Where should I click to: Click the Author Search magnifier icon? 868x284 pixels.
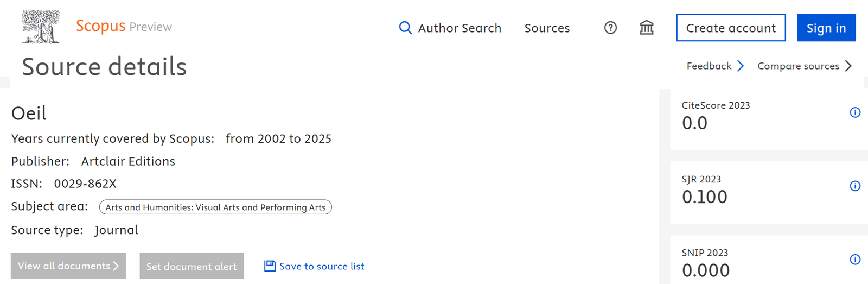click(405, 28)
